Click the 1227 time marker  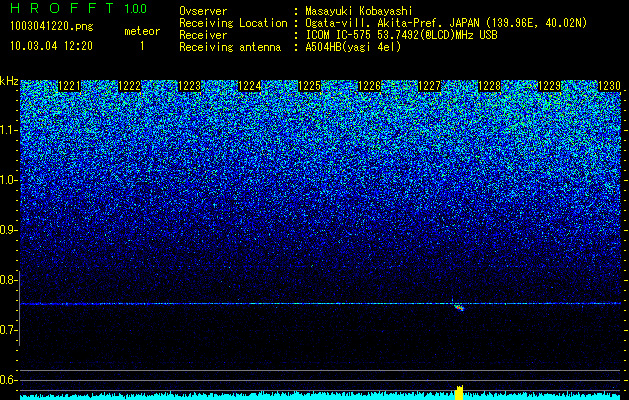(429, 86)
